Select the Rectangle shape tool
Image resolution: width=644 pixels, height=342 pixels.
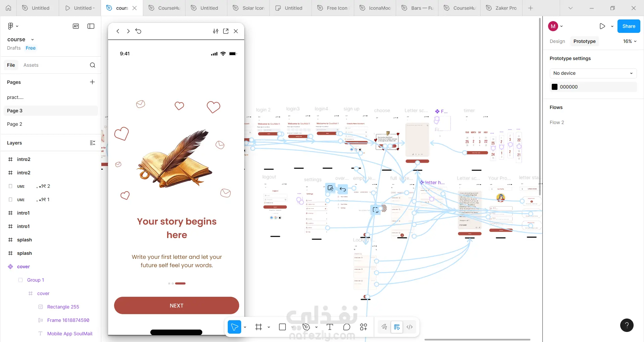pos(282,327)
